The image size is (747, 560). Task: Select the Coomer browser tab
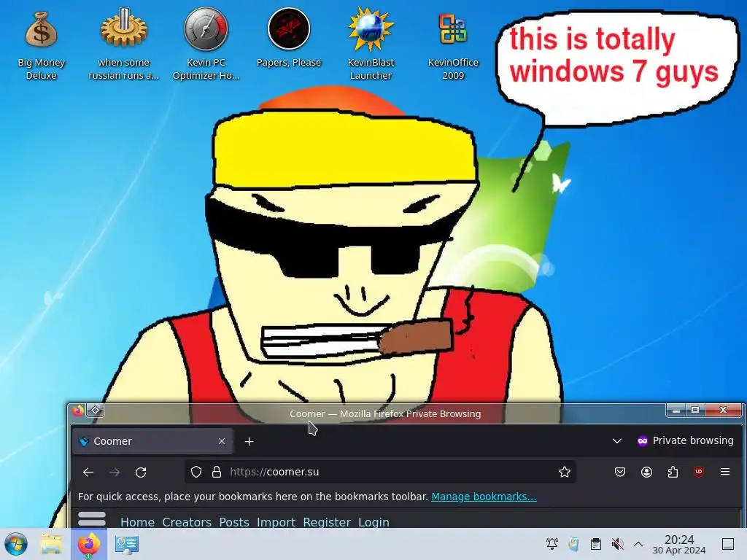click(x=152, y=441)
